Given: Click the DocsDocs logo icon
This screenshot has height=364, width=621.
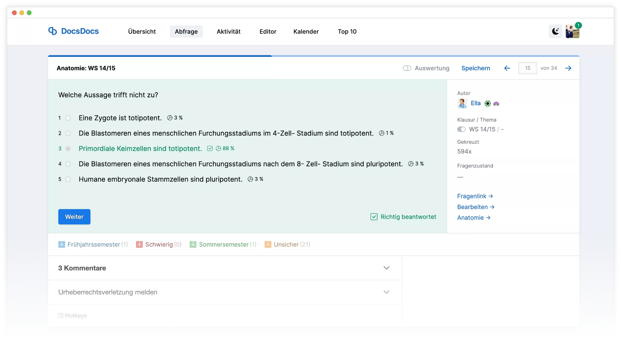Looking at the screenshot, I should pyautogui.click(x=53, y=31).
